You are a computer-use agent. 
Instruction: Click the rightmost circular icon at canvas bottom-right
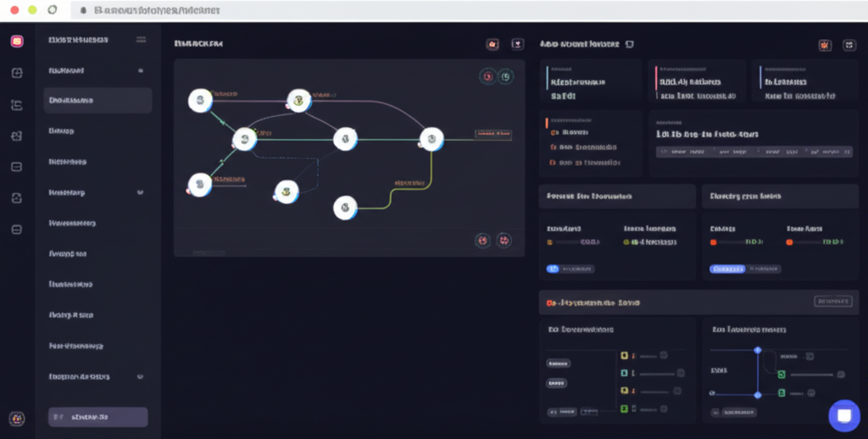coord(504,241)
